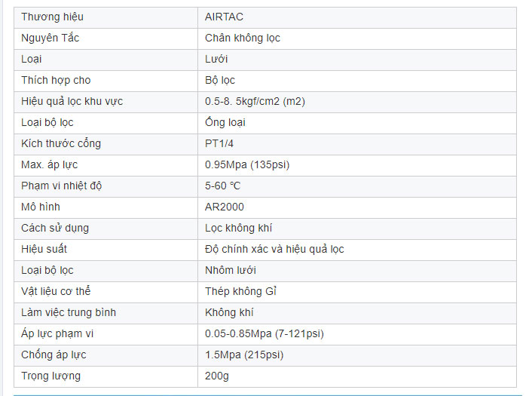Click the 5-60 ℃ temperature value
532x396 pixels.
pos(222,186)
